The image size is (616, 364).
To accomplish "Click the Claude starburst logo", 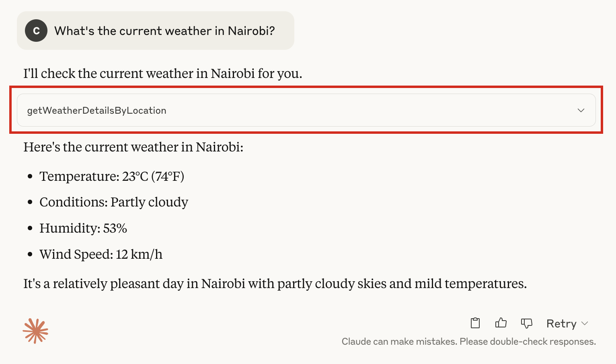I will [35, 331].
